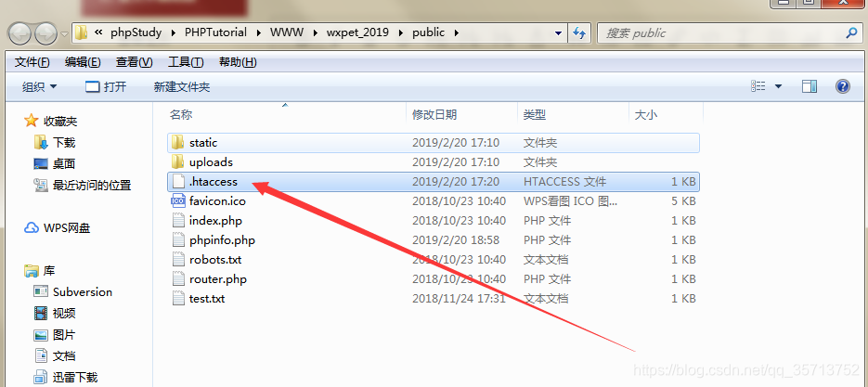Click the index.php file name
Viewport: 868px width, 387px height.
point(216,221)
